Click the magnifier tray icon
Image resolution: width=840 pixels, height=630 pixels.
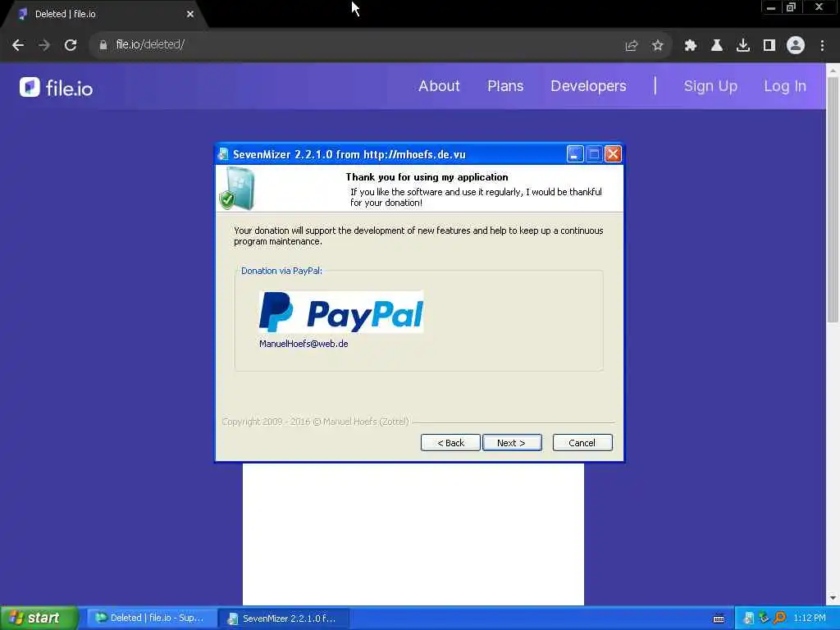tap(779, 619)
